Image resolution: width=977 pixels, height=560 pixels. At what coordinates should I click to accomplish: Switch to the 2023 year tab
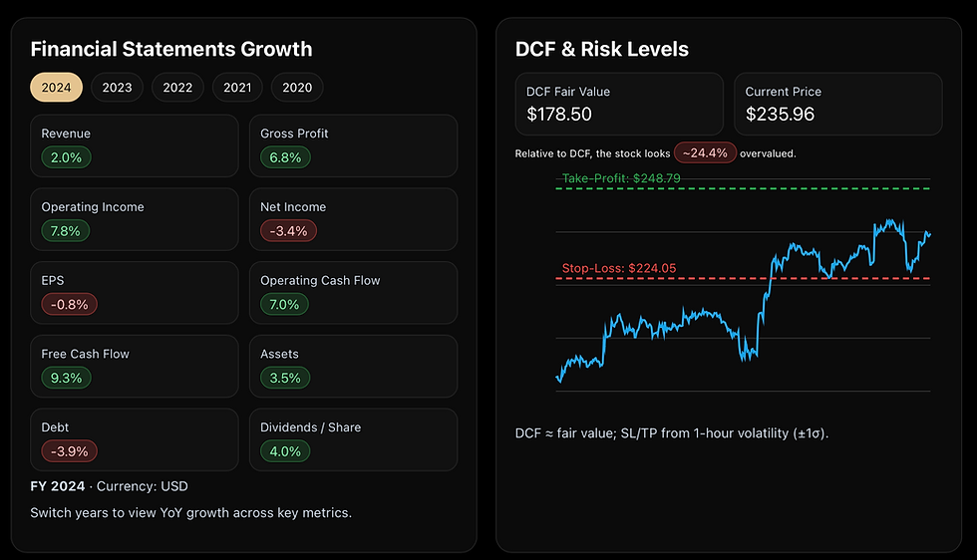(x=117, y=88)
